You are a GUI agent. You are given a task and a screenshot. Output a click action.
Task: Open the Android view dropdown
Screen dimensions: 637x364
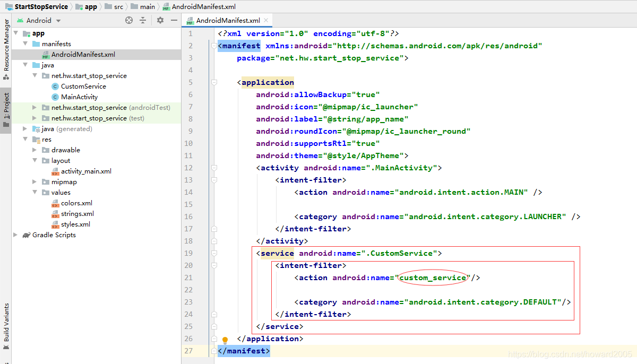click(39, 20)
